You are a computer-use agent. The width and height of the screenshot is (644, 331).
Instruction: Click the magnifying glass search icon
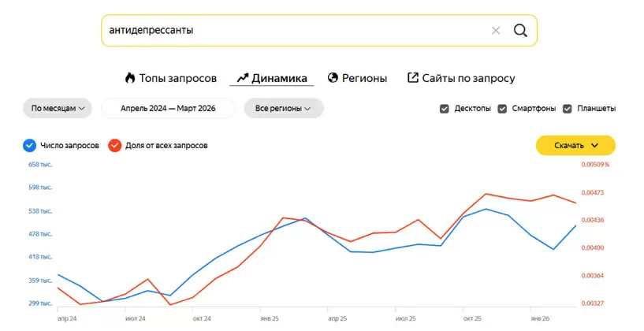[520, 31]
